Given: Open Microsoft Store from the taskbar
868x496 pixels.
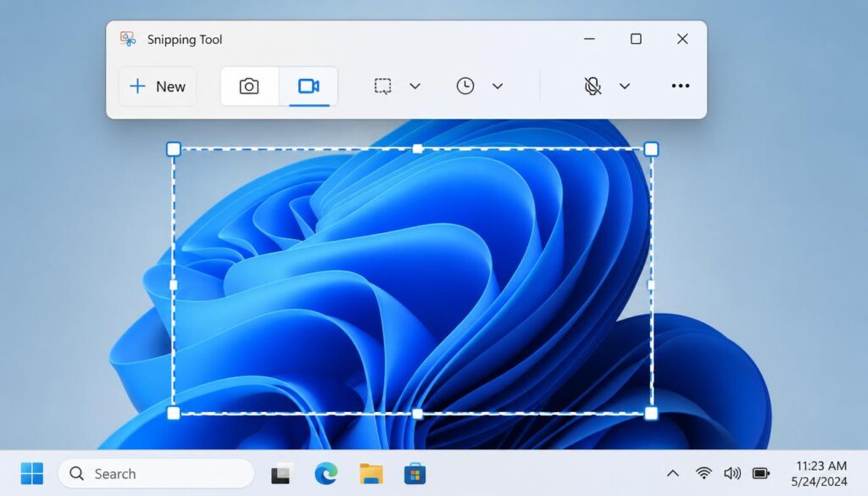Looking at the screenshot, I should 415,474.
